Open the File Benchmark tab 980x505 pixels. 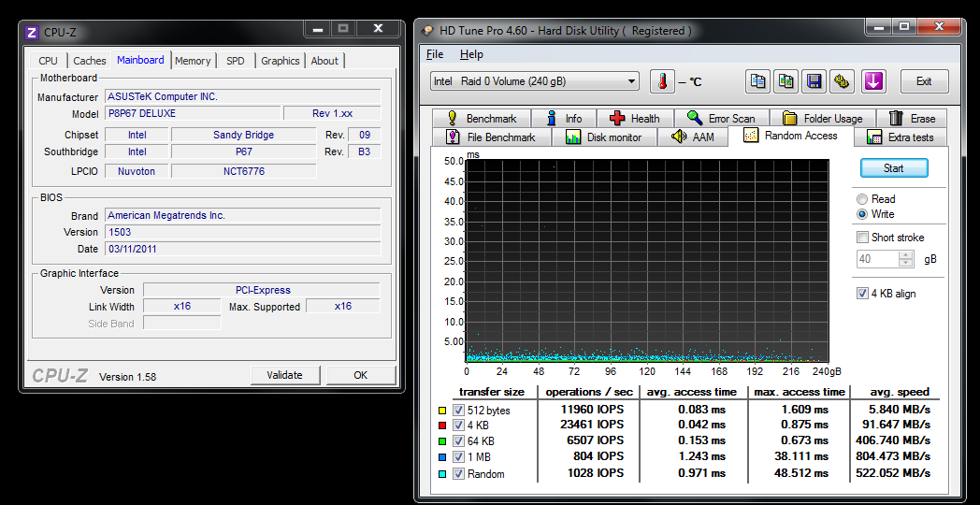pos(491,137)
